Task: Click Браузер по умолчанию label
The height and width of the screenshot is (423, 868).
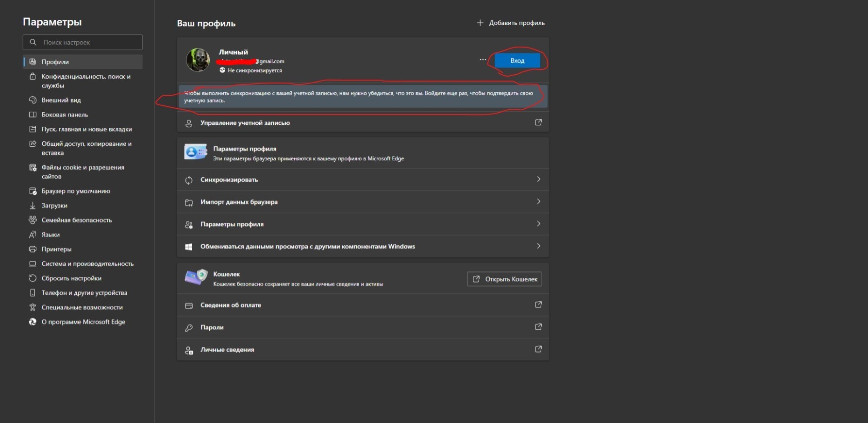Action: click(x=76, y=191)
